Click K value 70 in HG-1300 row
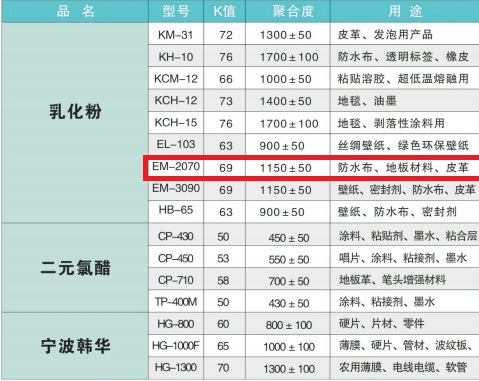Viewport: 479px width, 381px height. pyautogui.click(x=223, y=368)
